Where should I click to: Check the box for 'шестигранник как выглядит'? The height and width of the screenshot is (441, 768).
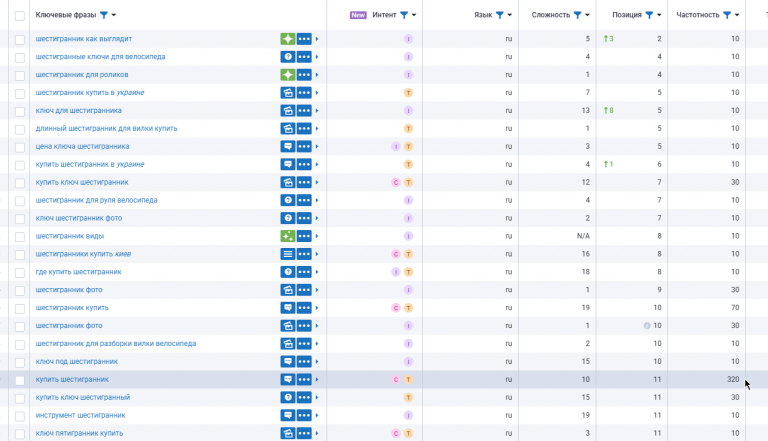click(20, 40)
